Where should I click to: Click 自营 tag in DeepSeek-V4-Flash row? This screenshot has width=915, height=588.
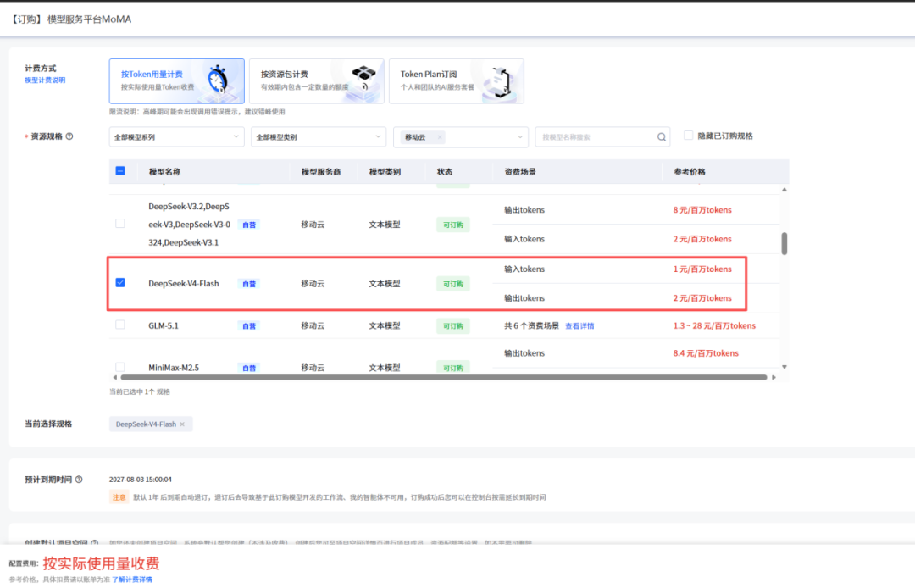pos(249,284)
